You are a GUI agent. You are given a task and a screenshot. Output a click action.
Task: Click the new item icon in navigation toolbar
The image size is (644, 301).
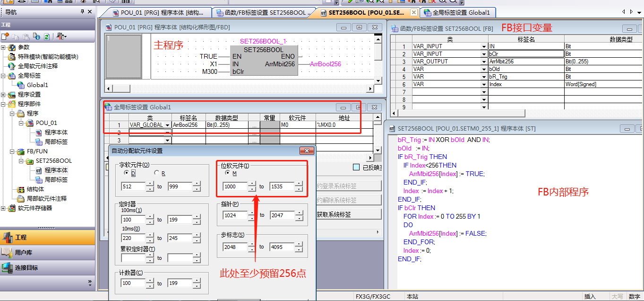[x=5, y=36]
